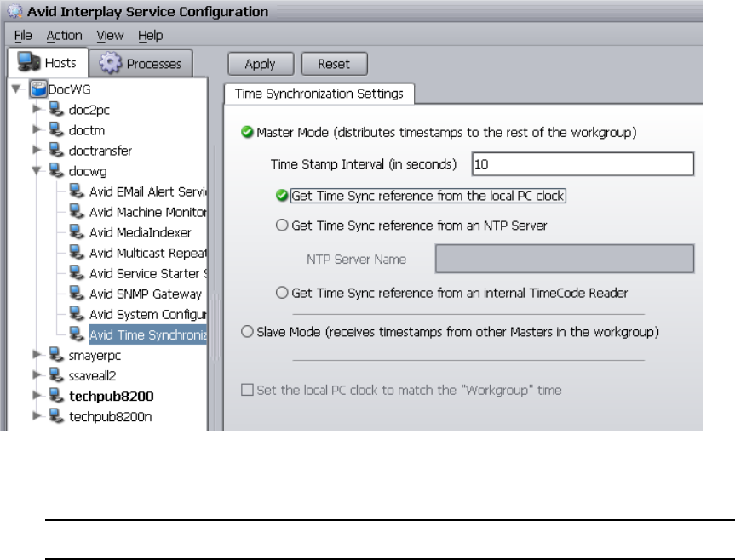This screenshot has height=560, width=735.
Task: Click the Avid Service Starter icon
Action: [77, 273]
